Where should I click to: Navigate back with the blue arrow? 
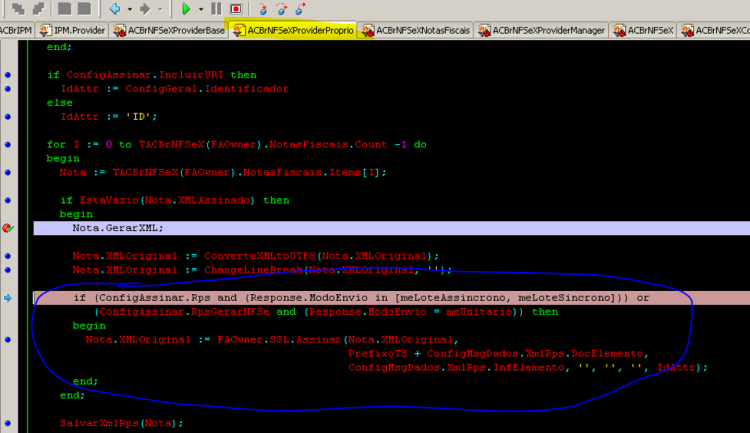115,9
